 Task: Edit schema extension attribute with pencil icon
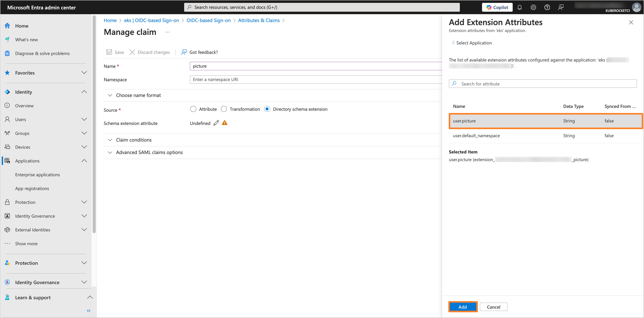click(x=216, y=123)
